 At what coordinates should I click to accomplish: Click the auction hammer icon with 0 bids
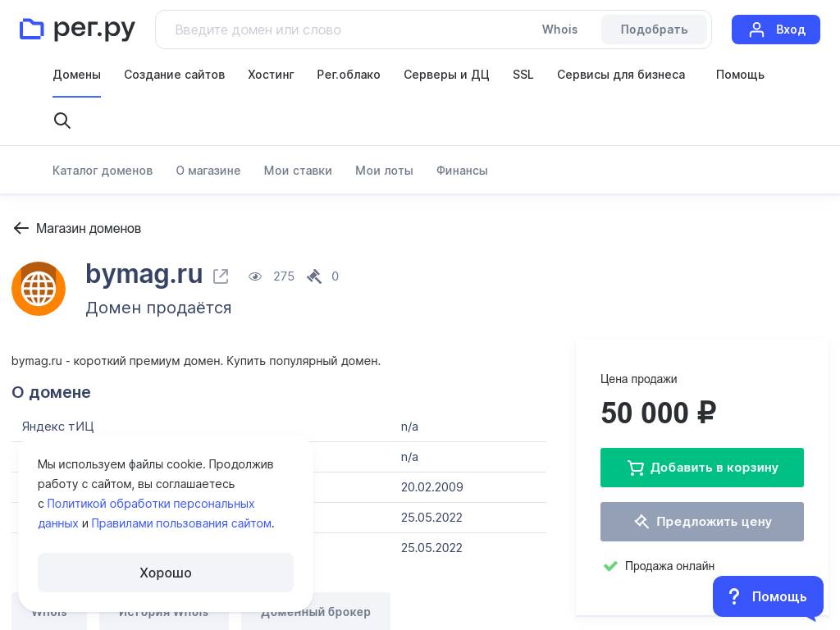[x=314, y=276]
